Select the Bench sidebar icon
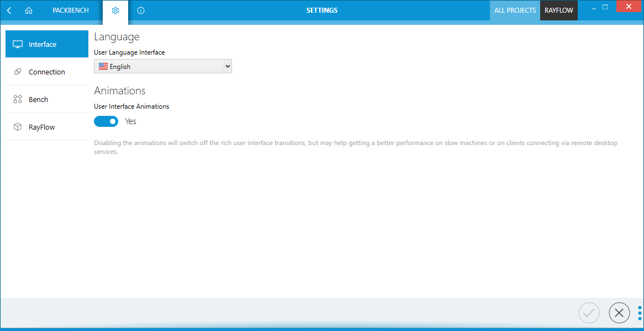The image size is (644, 331). [17, 99]
